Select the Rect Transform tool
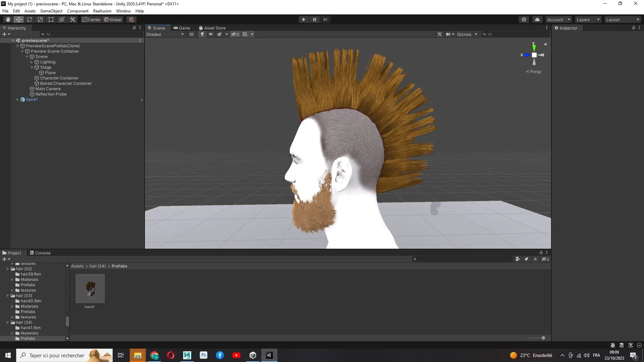The image size is (644, 362). (51, 19)
